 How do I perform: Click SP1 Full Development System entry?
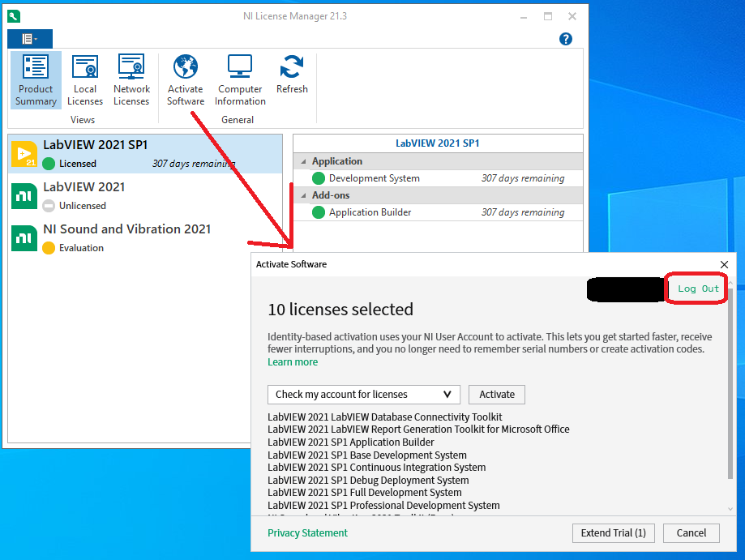tap(365, 493)
